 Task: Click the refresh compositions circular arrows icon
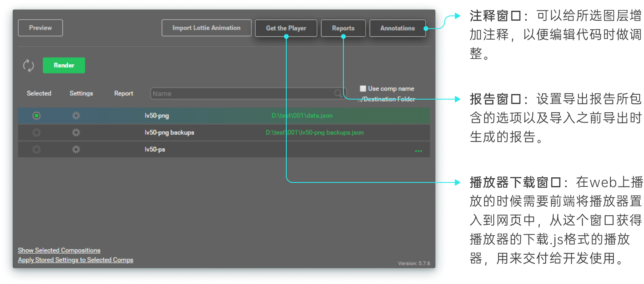[29, 65]
